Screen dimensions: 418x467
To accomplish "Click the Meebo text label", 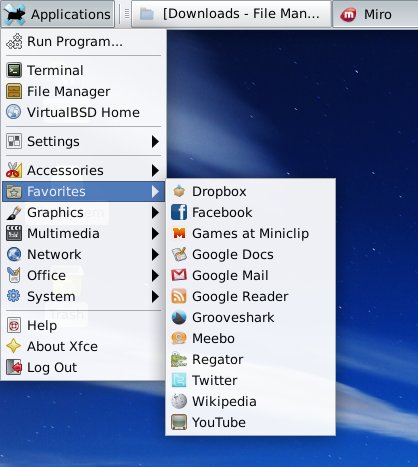I will tap(213, 338).
